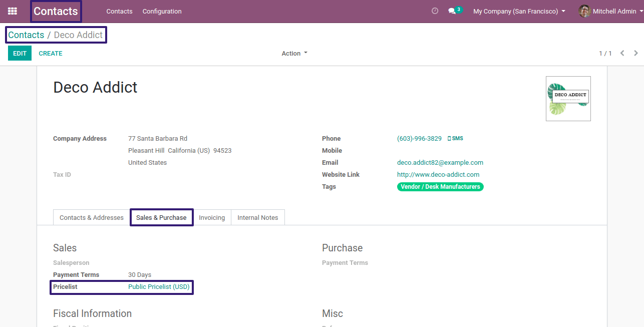
Task: Click the Purchase section heading
Action: (x=342, y=248)
